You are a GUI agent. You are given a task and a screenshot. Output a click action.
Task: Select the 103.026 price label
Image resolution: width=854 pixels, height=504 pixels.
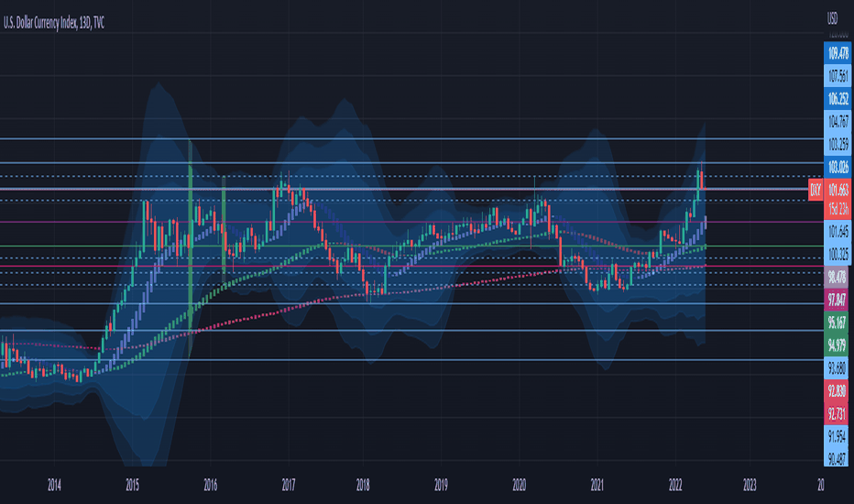pos(837,168)
